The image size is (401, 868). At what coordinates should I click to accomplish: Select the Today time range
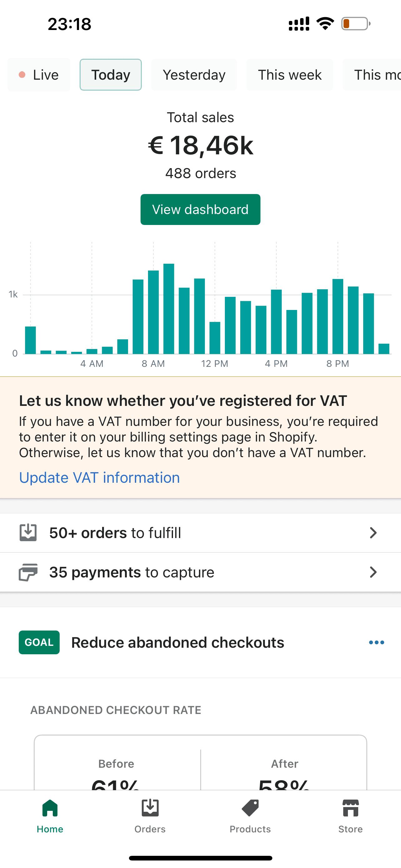point(111,75)
